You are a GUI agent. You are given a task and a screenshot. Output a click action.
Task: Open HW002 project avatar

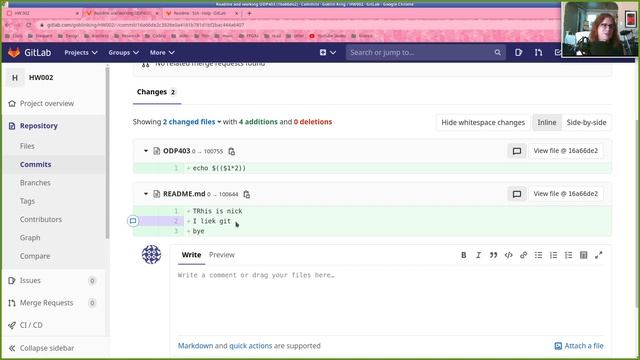15,78
